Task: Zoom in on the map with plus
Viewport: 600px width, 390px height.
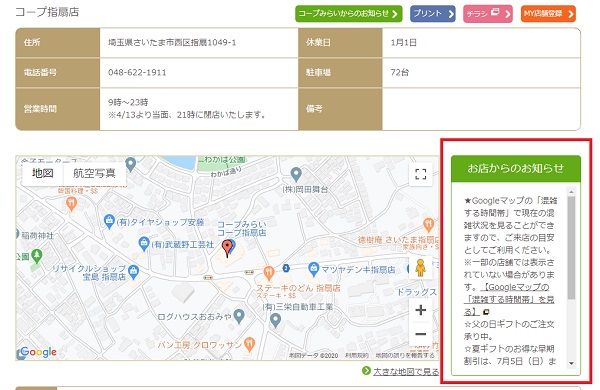Action: click(x=421, y=310)
